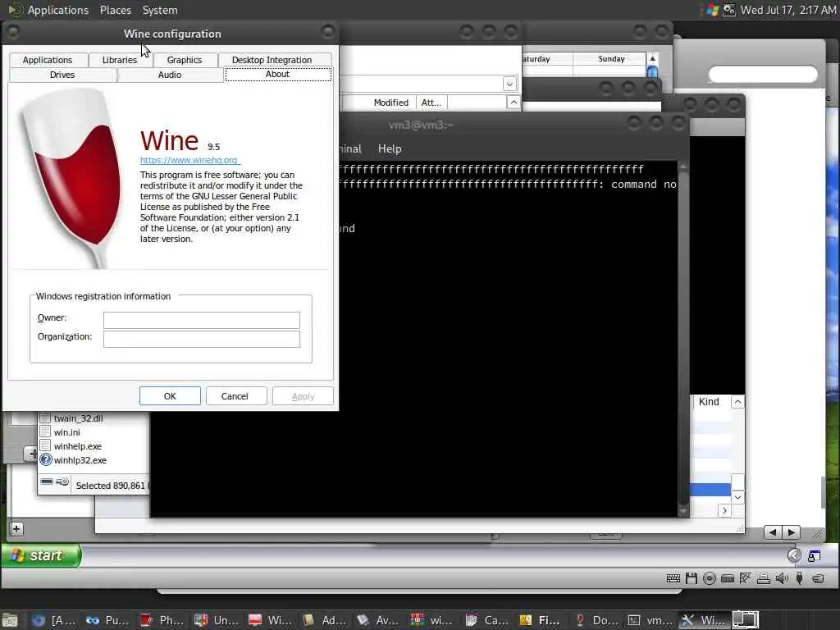This screenshot has width=840, height=630.
Task: Click the Sunday column in calendar window
Action: [611, 59]
